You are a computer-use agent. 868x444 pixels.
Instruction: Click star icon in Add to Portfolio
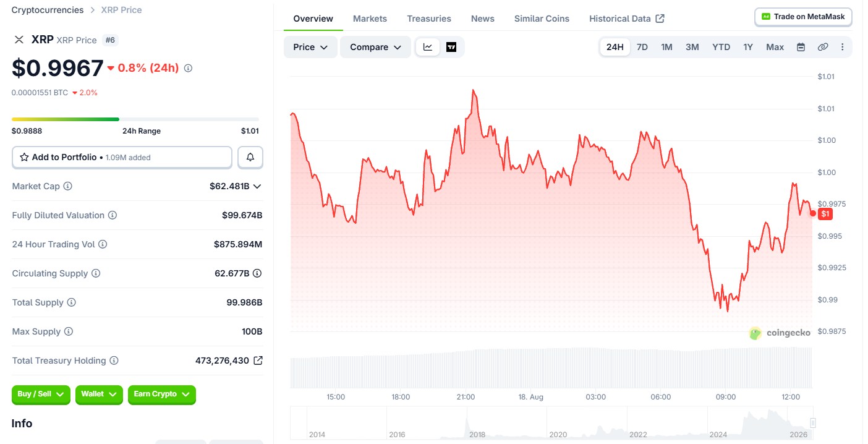[x=24, y=157]
